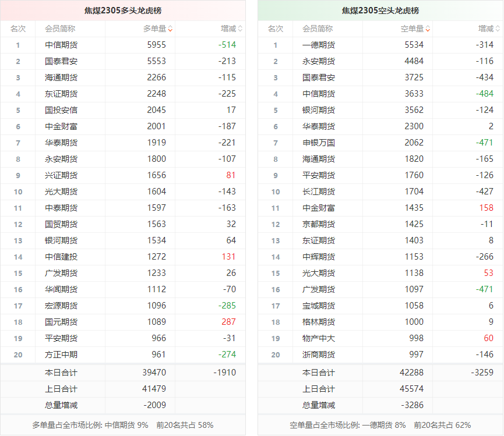504x436 pixels.
Task: Select the 焦煤2305多头龙虎榜 title header
Action: [x=123, y=10]
